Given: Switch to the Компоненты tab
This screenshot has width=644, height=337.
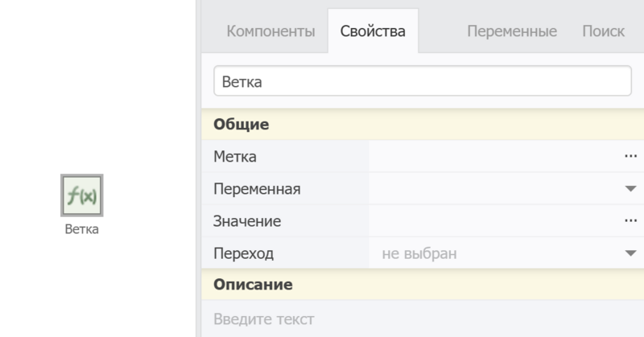Looking at the screenshot, I should (270, 31).
